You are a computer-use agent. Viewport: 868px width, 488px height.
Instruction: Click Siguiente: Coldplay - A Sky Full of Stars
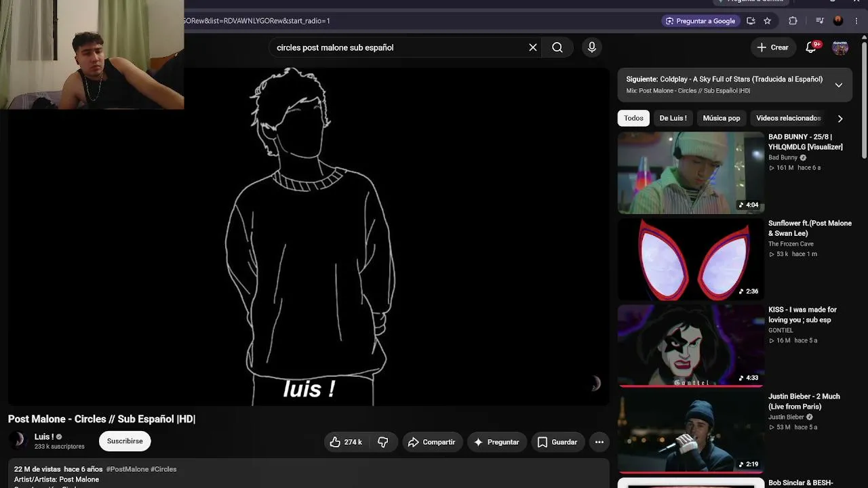click(x=724, y=79)
